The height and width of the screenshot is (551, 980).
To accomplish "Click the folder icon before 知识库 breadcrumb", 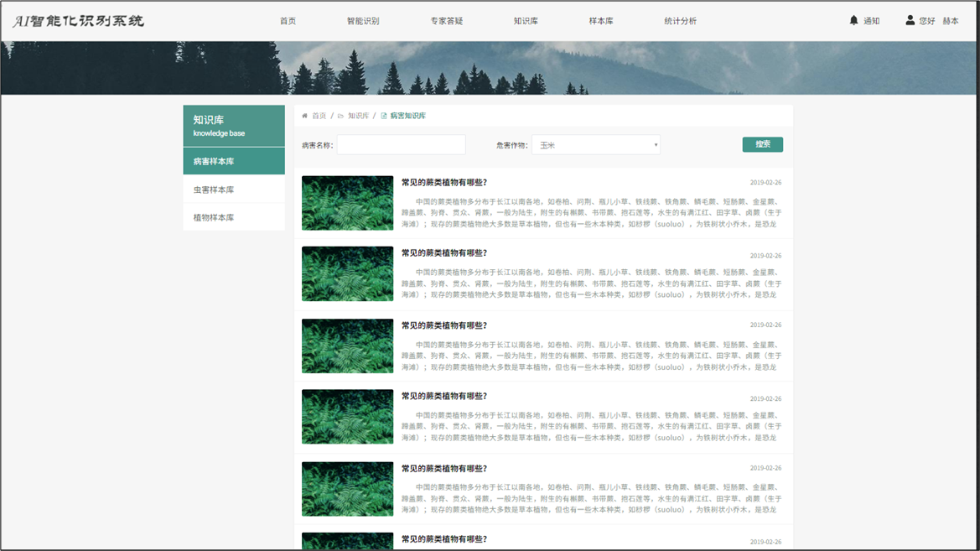I will 340,116.
